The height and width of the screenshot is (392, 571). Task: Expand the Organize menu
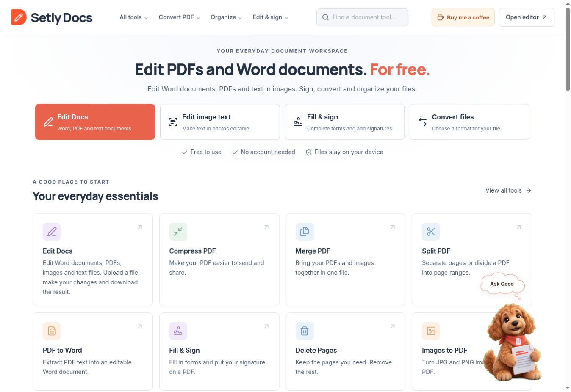point(226,17)
